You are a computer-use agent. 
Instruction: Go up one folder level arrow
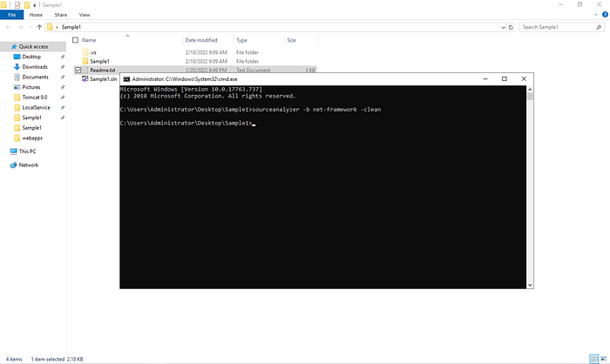pos(39,27)
